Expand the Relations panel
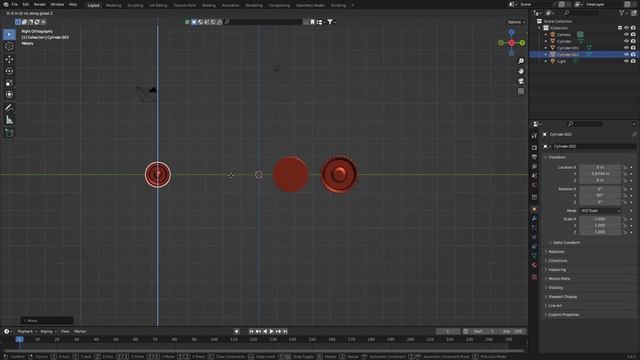 (x=556, y=252)
